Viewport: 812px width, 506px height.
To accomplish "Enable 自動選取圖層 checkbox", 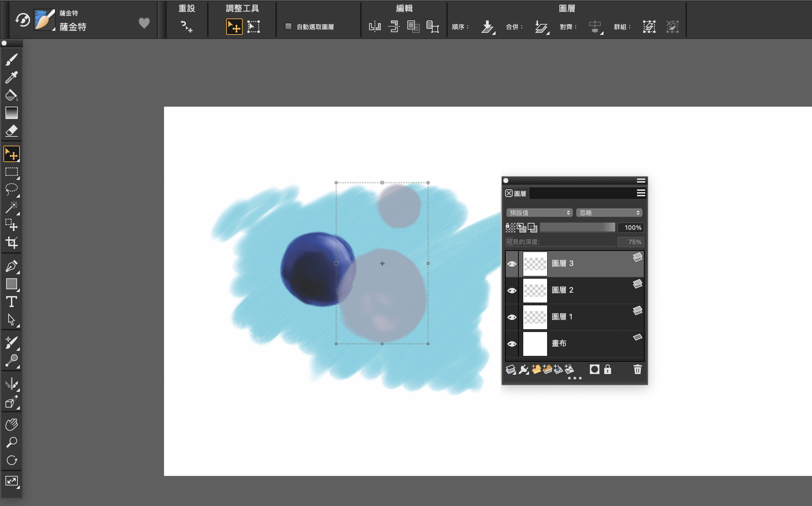I will click(288, 26).
